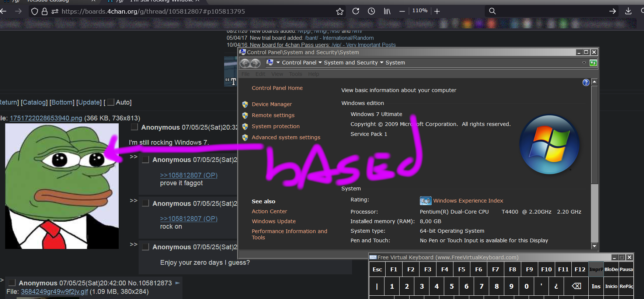Click the Control Panel scrollbar up arrow
644x299 pixels.
pos(594,82)
